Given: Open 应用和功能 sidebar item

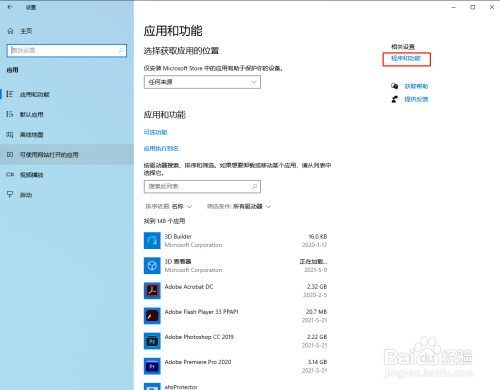Looking at the screenshot, I should [x=67, y=94].
